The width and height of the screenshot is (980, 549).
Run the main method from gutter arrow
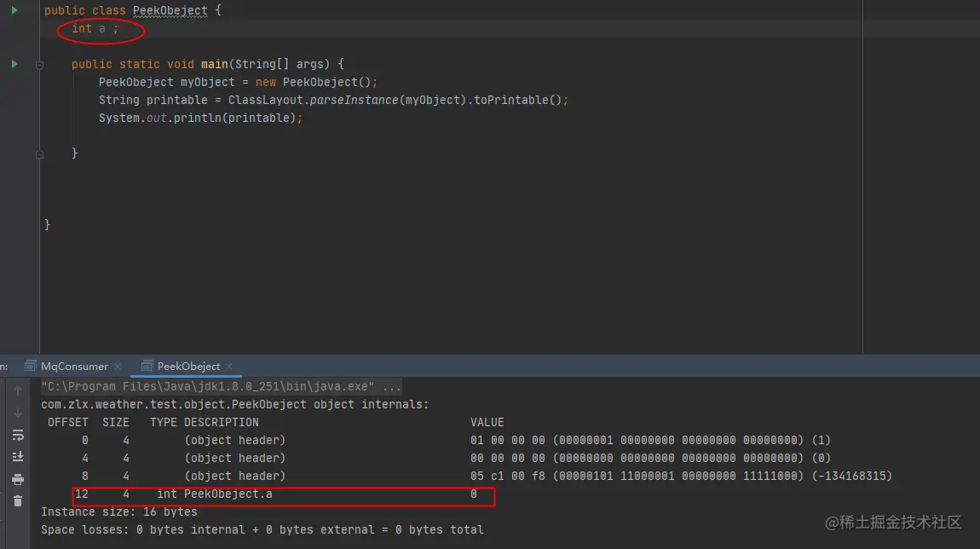[14, 64]
